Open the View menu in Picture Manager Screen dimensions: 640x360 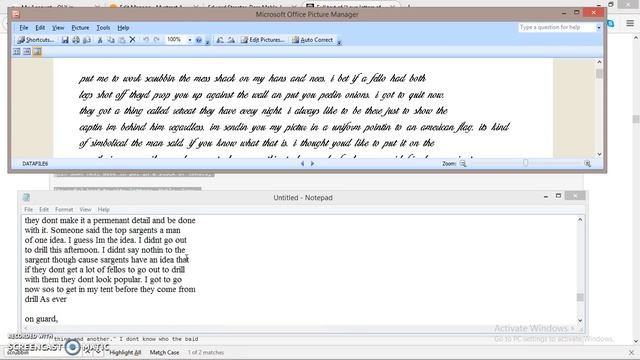click(x=58, y=28)
